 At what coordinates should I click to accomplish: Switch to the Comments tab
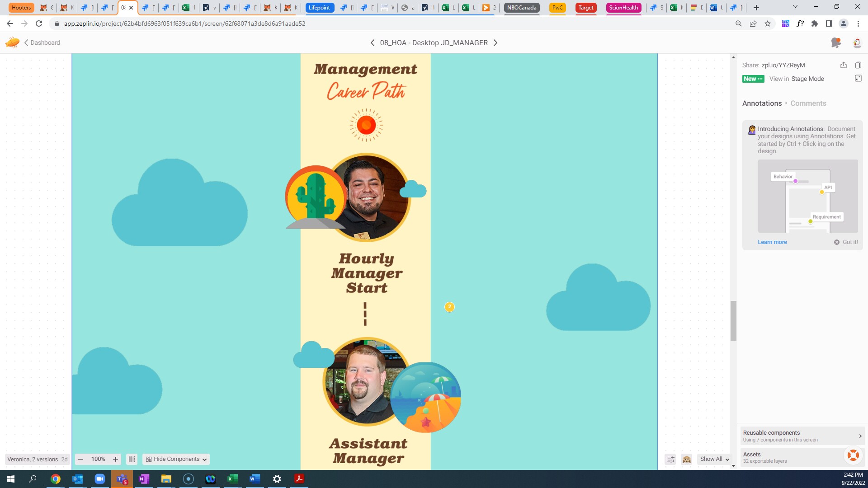(808, 103)
